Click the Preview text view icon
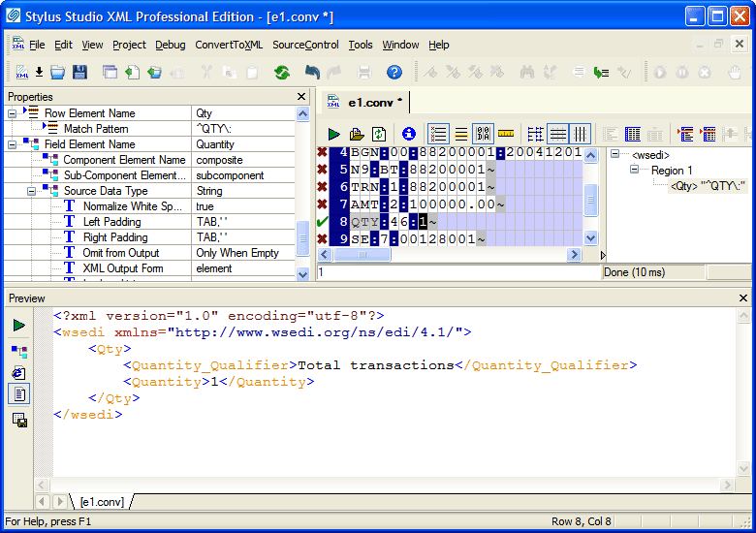Screen dimensions: 756x533 pyautogui.click(x=19, y=394)
